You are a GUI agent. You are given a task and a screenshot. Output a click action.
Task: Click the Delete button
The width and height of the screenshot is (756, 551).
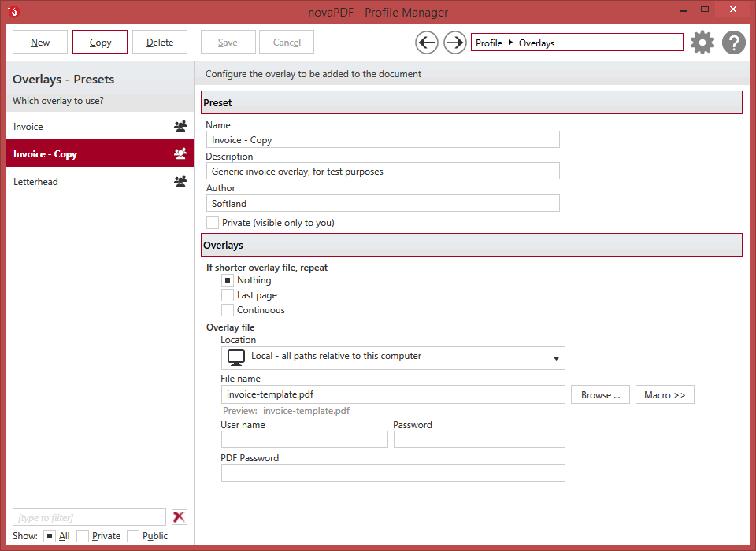pyautogui.click(x=160, y=42)
